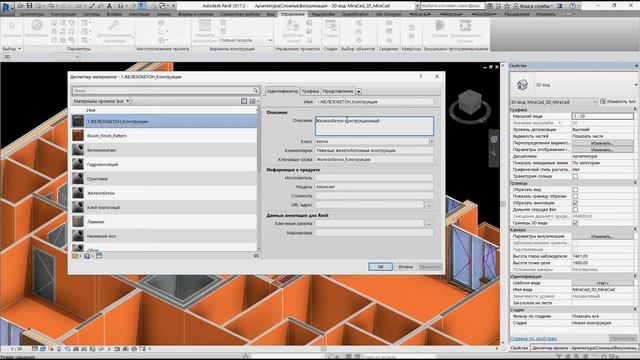Click the magnifier icon in material search

(255, 91)
